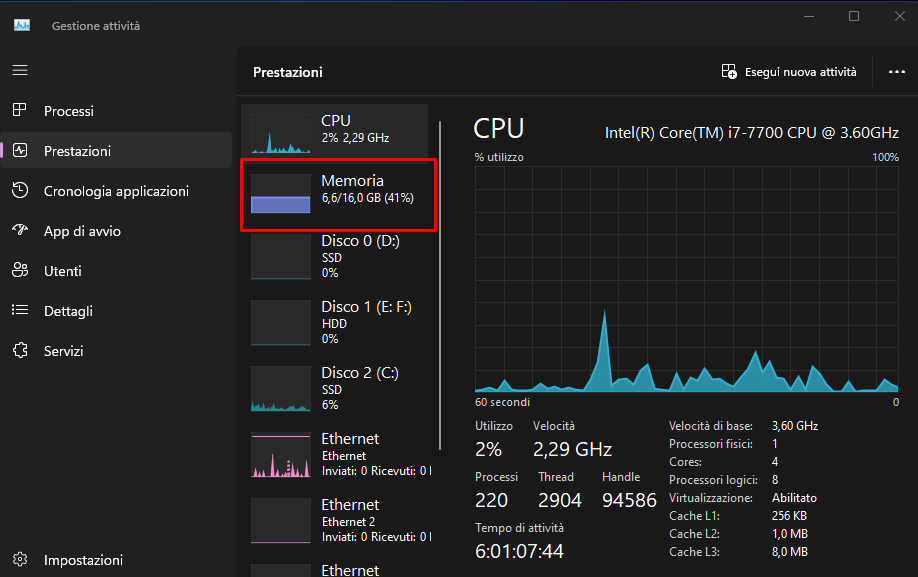Click the 'Velocità di base:' label
Viewport: 918px width, 577px height.
pyautogui.click(x=711, y=426)
